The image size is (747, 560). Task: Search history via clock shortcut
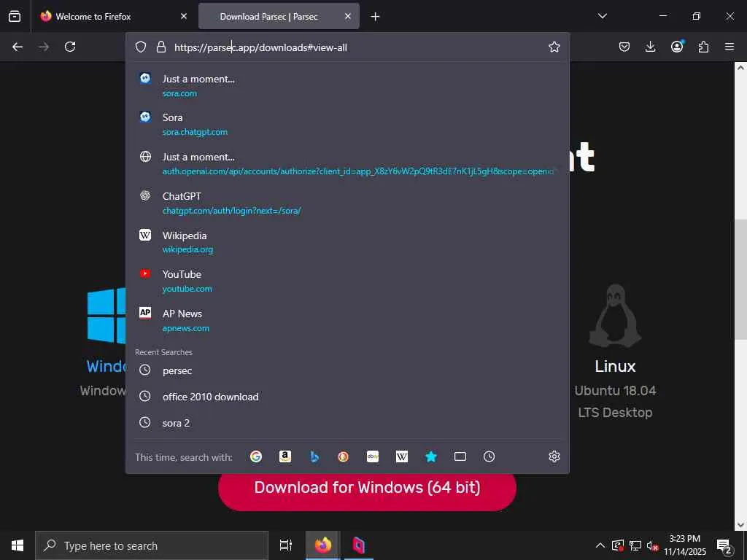pyautogui.click(x=489, y=456)
